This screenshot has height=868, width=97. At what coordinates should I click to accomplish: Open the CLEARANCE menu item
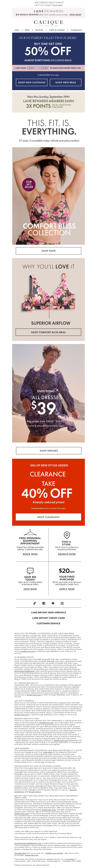pyautogui.click(x=76, y=30)
